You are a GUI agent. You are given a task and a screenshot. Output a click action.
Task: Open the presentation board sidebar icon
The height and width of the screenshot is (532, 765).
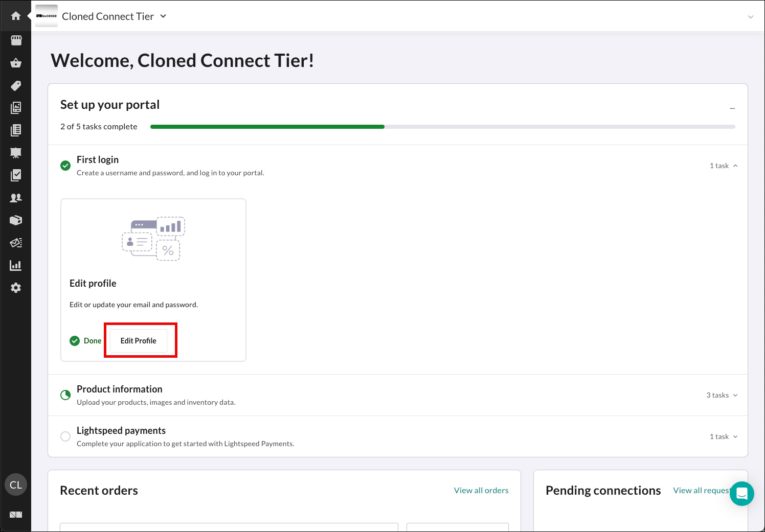(x=16, y=152)
